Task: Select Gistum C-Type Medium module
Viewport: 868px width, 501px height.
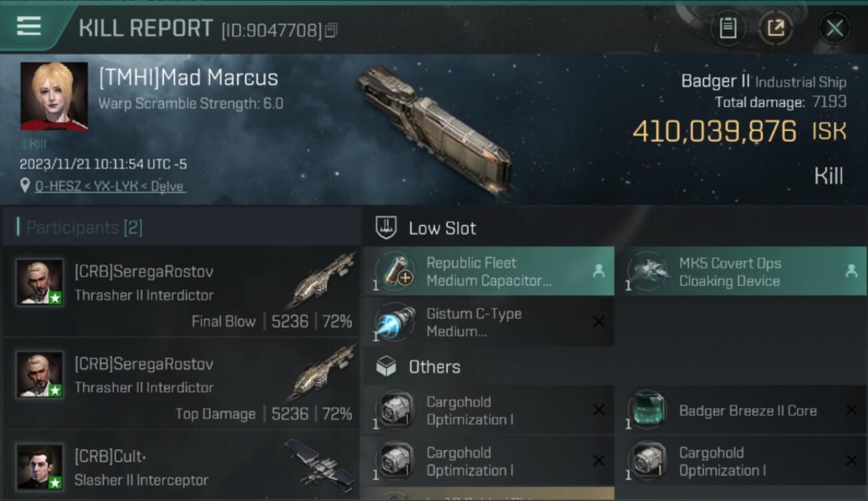Action: (489, 322)
